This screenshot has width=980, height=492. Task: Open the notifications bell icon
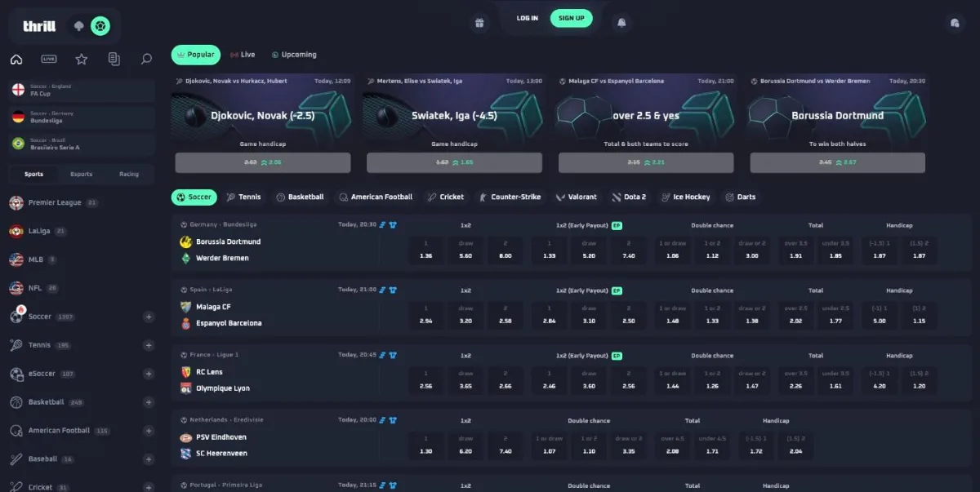coord(621,23)
